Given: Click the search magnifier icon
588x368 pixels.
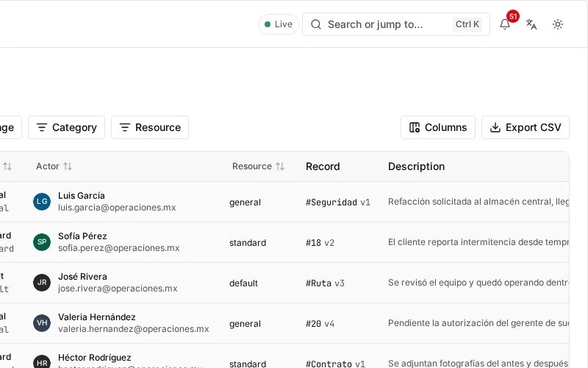Looking at the screenshot, I should pos(316,24).
